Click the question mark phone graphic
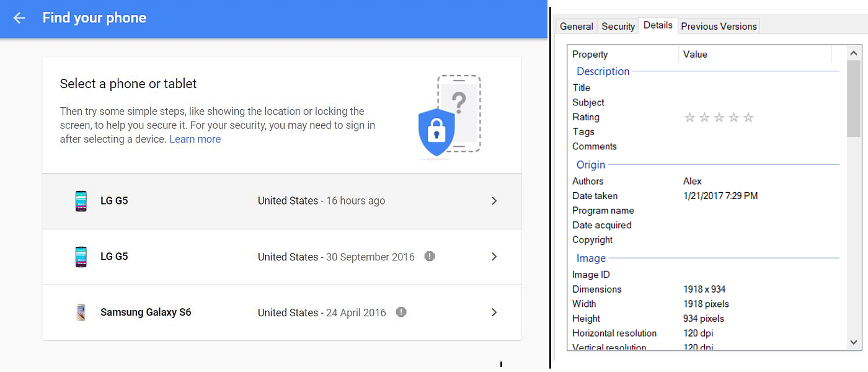Screen dimensions: 868x372 (460, 102)
